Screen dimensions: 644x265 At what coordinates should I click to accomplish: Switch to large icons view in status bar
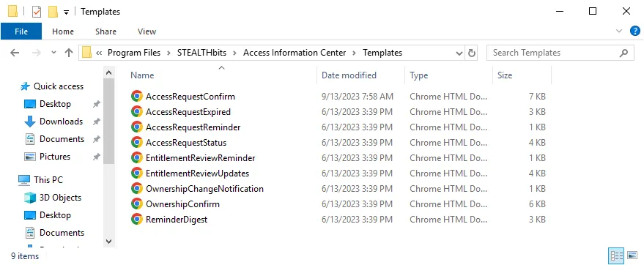point(632,255)
